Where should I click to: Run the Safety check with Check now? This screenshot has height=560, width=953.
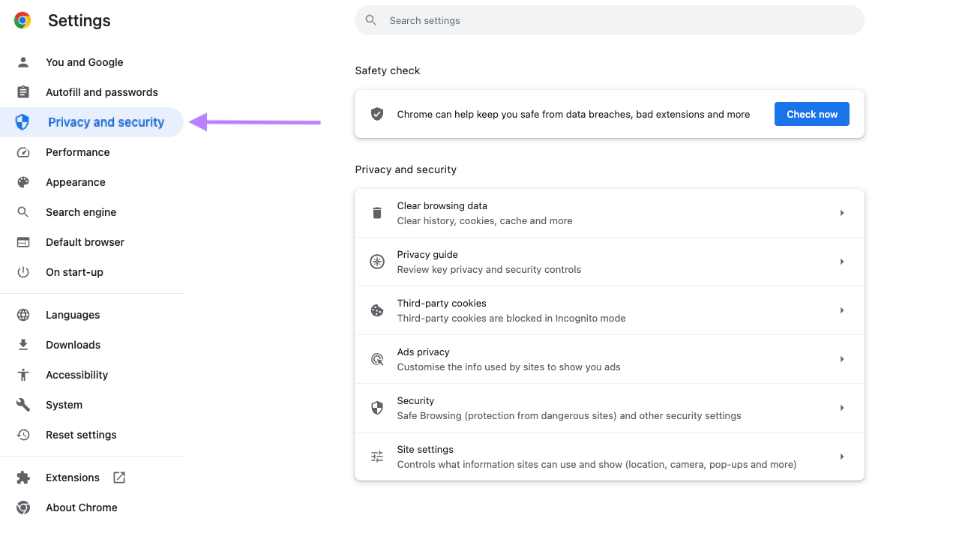pyautogui.click(x=812, y=114)
